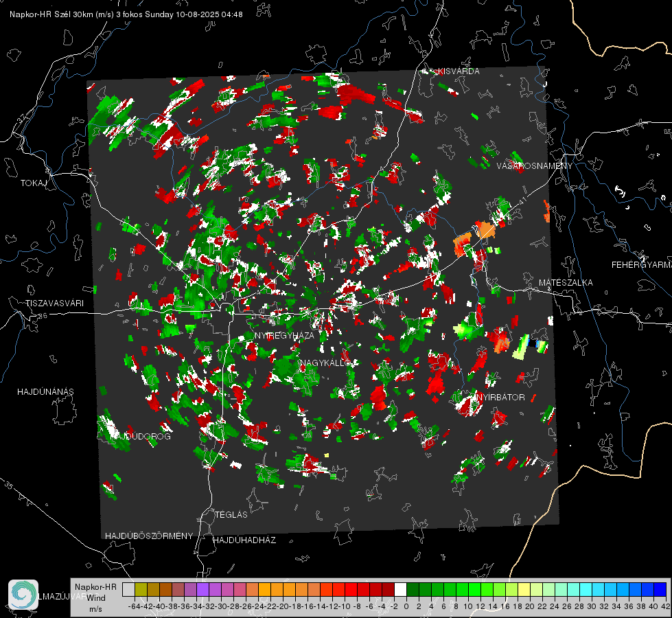Select the HAJDÚHADHÁZ town label

tap(244, 540)
